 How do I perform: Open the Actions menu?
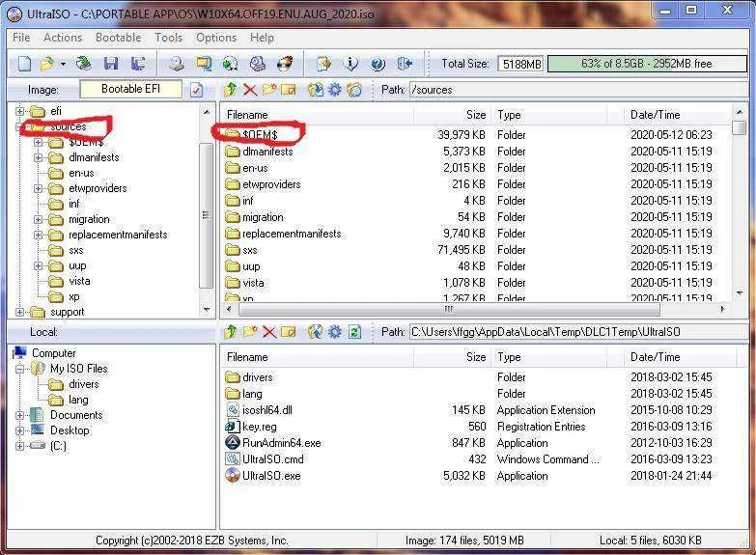[x=63, y=38]
